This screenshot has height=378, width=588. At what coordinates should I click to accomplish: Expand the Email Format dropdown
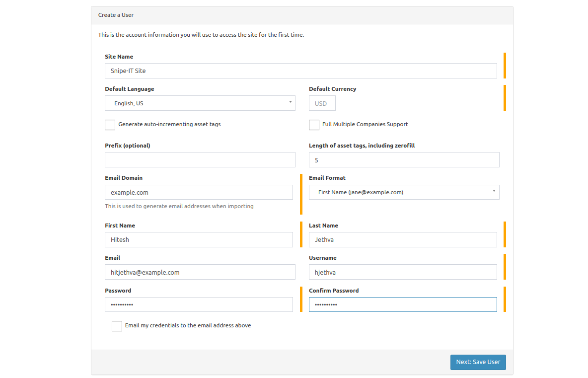(404, 192)
